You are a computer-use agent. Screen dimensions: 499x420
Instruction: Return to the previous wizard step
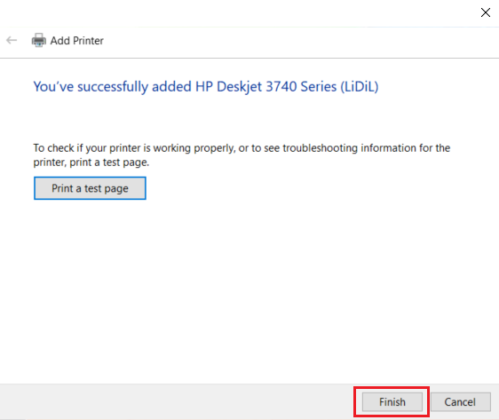click(11, 41)
